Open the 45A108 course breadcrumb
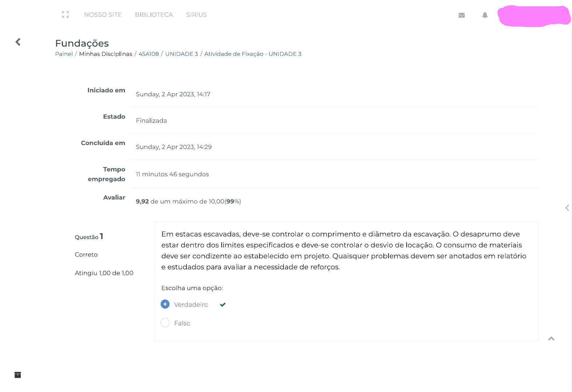Screen dimensions: 572x392 tap(149, 54)
